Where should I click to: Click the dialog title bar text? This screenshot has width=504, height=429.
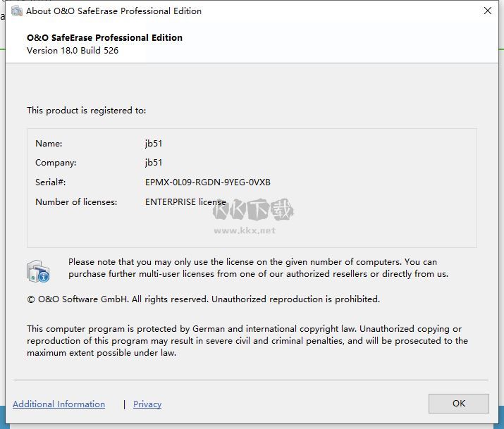click(x=114, y=11)
